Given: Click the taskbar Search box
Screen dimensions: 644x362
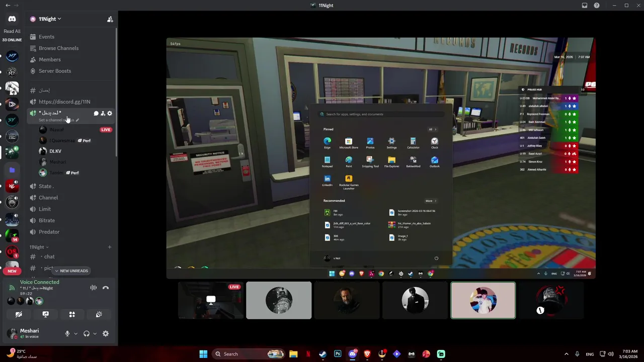Looking at the screenshot, I should click(249, 354).
